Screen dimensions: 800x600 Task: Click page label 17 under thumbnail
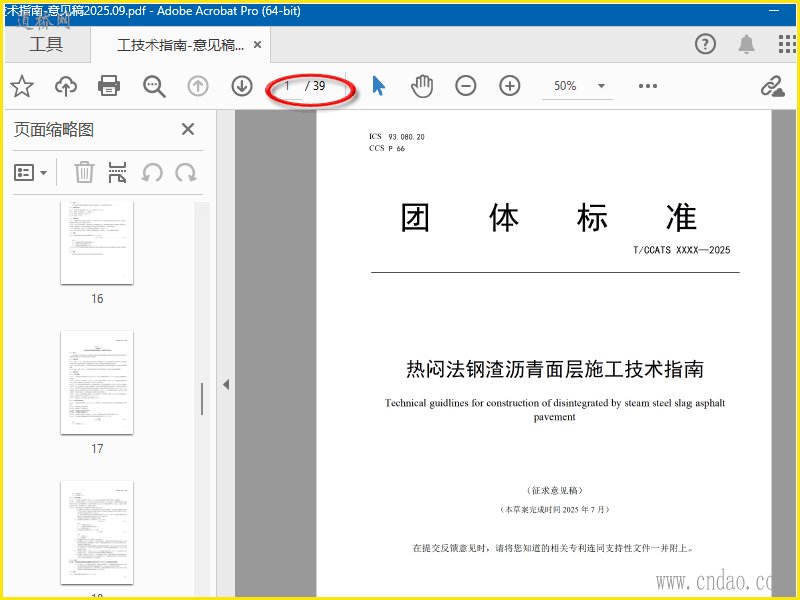coord(97,448)
